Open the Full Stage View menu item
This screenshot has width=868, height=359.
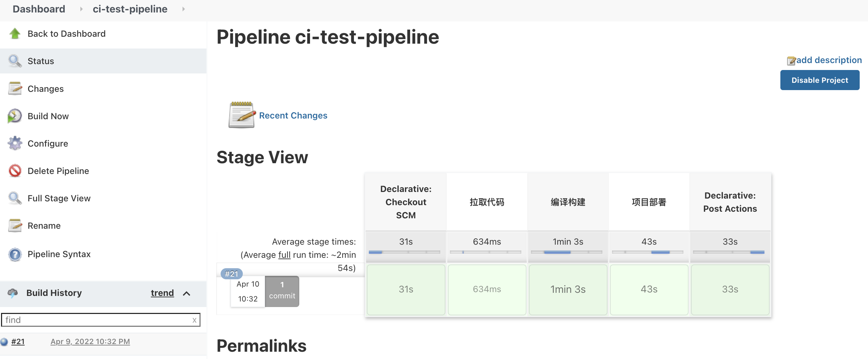[x=59, y=198]
